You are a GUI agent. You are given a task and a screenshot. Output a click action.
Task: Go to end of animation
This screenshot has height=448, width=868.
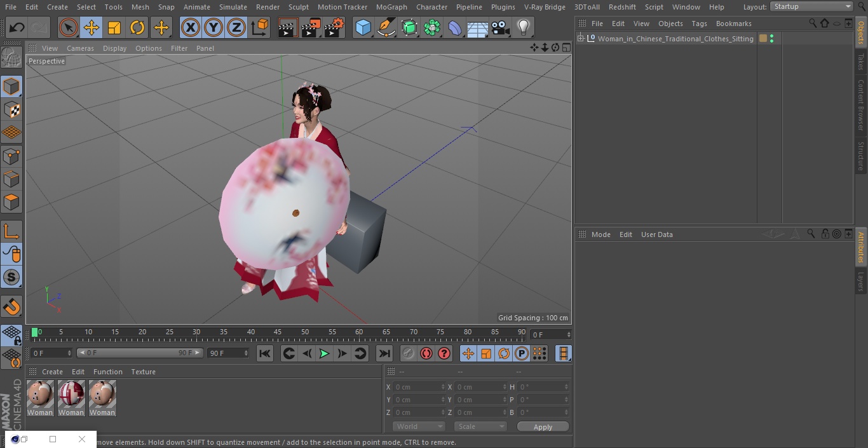pyautogui.click(x=384, y=353)
